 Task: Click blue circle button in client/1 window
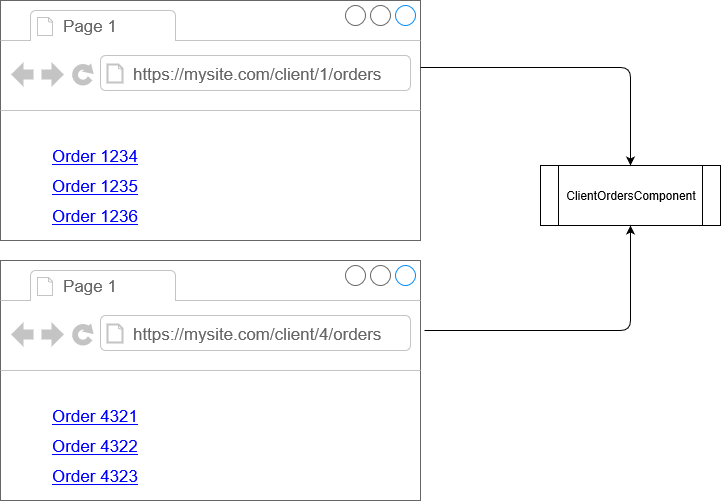click(x=406, y=16)
